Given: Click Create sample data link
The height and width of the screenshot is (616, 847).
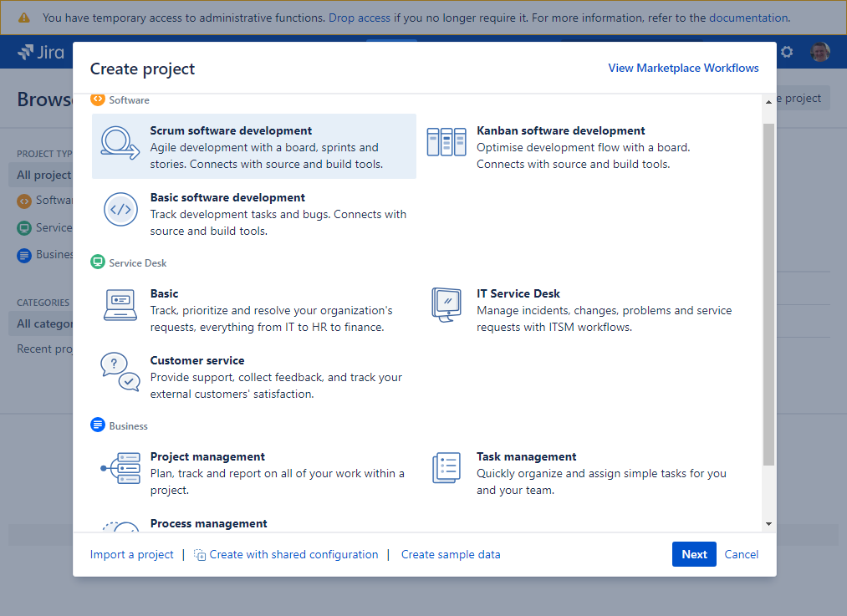Looking at the screenshot, I should (x=451, y=554).
